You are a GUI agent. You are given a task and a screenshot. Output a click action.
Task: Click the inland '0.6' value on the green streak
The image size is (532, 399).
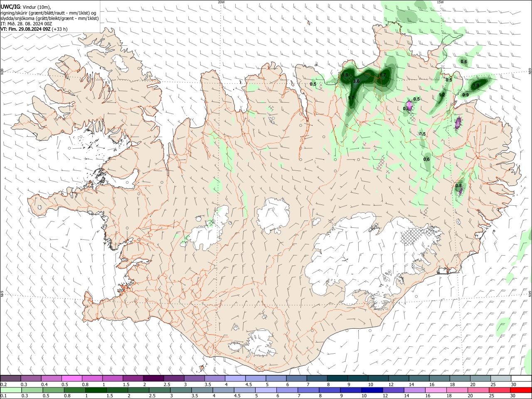[x=426, y=159]
